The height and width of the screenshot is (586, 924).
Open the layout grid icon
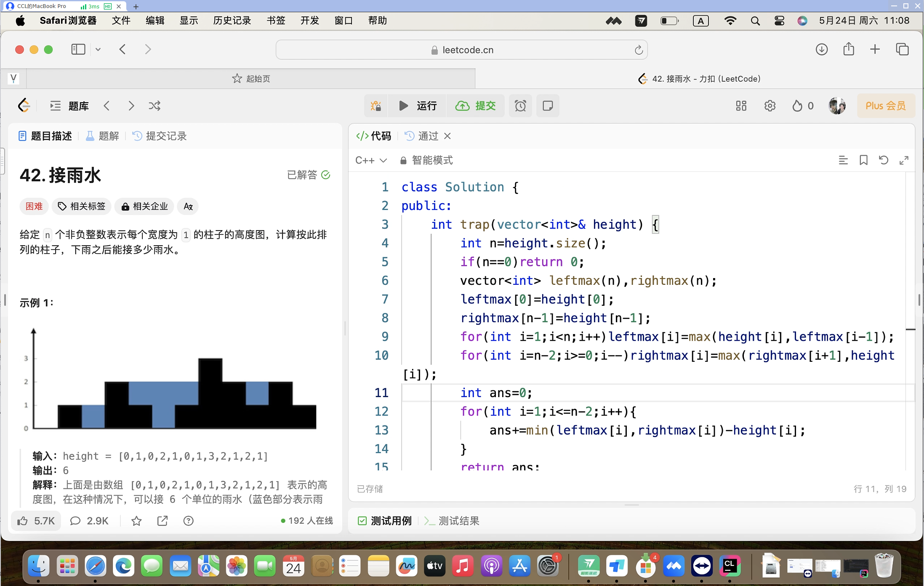pyautogui.click(x=741, y=106)
